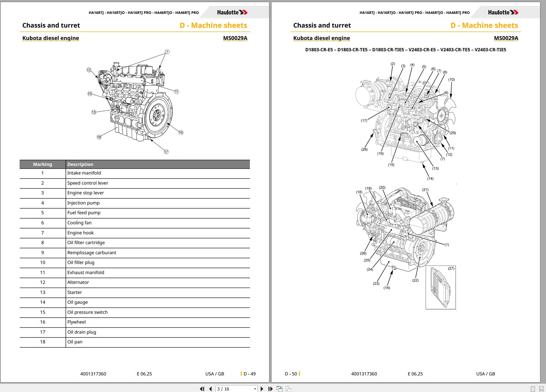Select the 'Exhaust manifold' row
The height and width of the screenshot is (392, 546).
click(x=135, y=273)
